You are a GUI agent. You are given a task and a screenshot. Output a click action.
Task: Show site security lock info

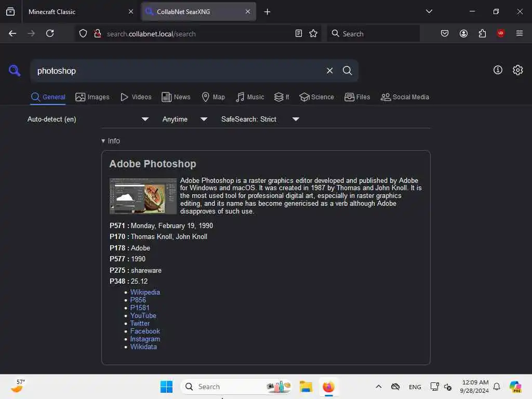click(98, 33)
